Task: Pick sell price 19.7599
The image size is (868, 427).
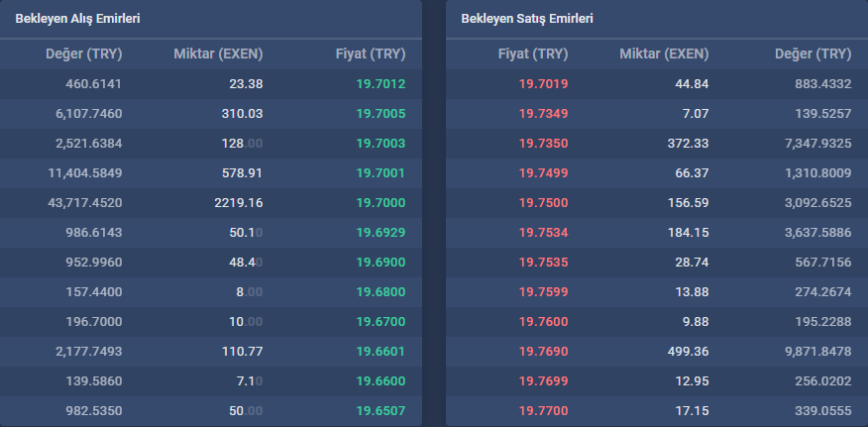Action: [x=544, y=292]
